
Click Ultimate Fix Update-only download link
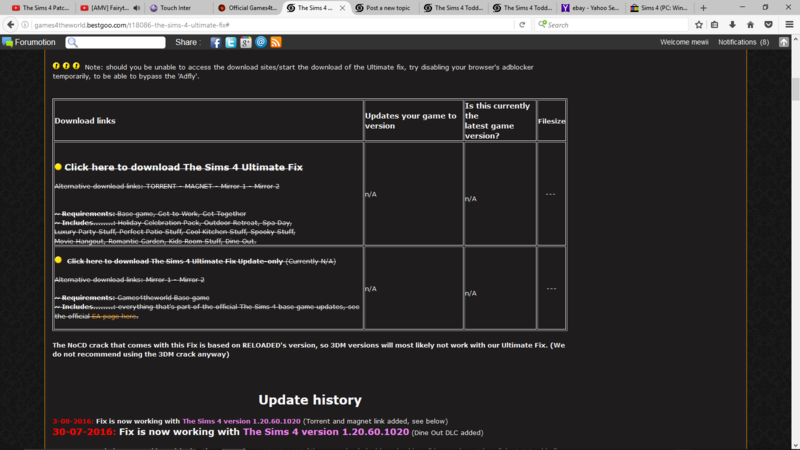pos(175,261)
